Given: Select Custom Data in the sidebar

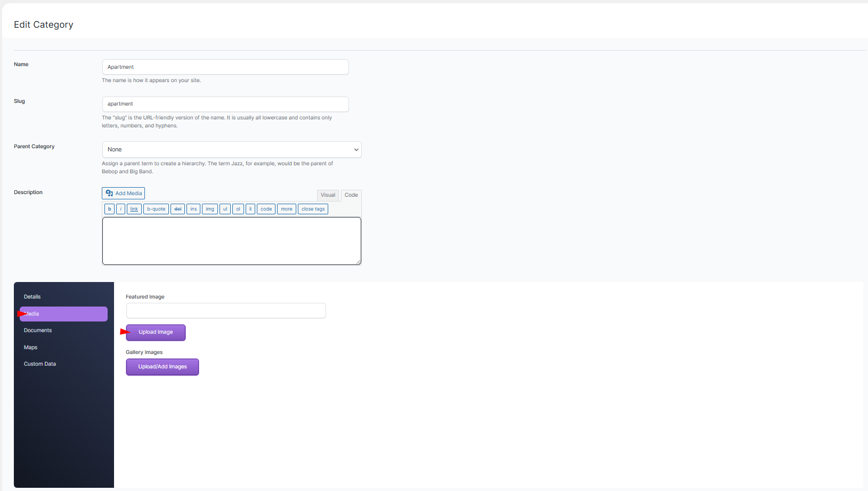Looking at the screenshot, I should (x=40, y=364).
